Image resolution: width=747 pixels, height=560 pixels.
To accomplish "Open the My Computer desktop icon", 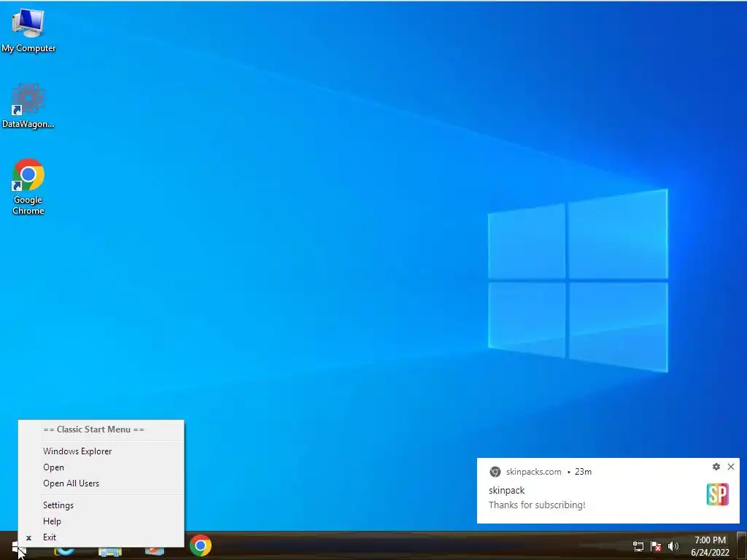I will coord(28,31).
